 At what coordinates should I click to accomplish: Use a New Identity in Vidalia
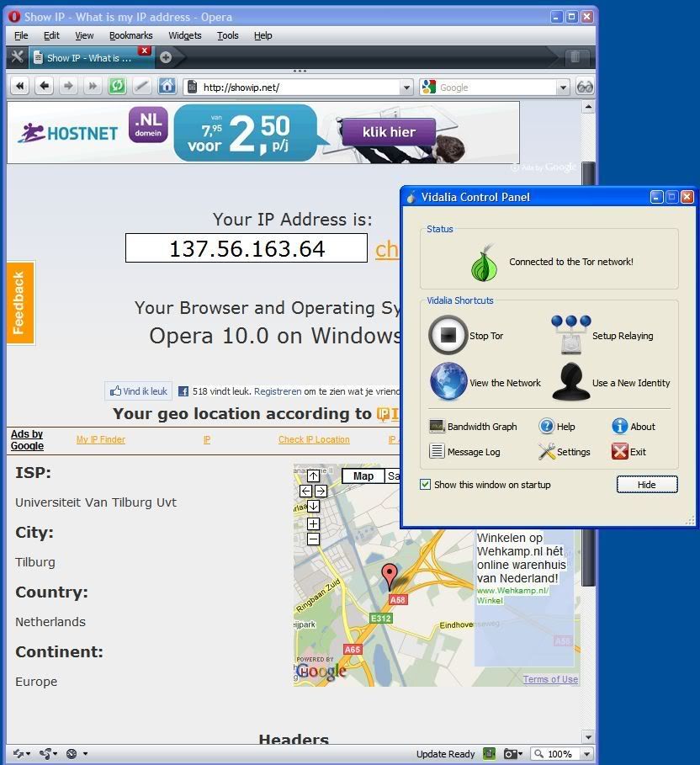(611, 382)
